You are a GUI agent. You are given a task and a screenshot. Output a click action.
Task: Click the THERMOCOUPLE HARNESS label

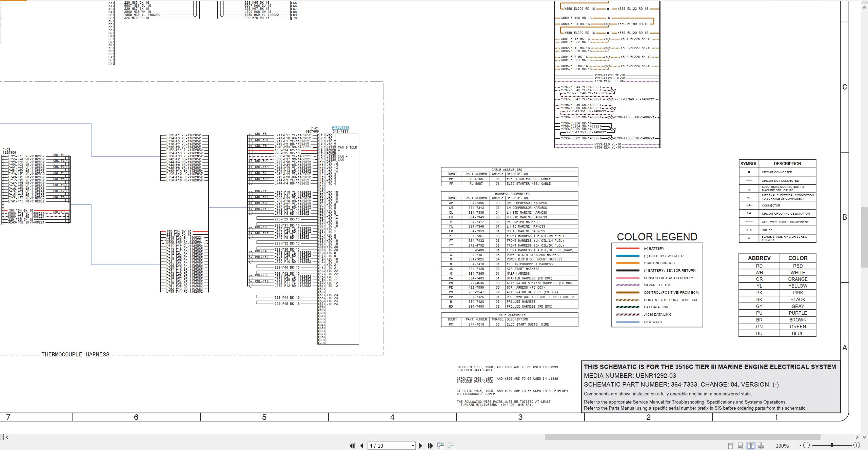(x=75, y=354)
